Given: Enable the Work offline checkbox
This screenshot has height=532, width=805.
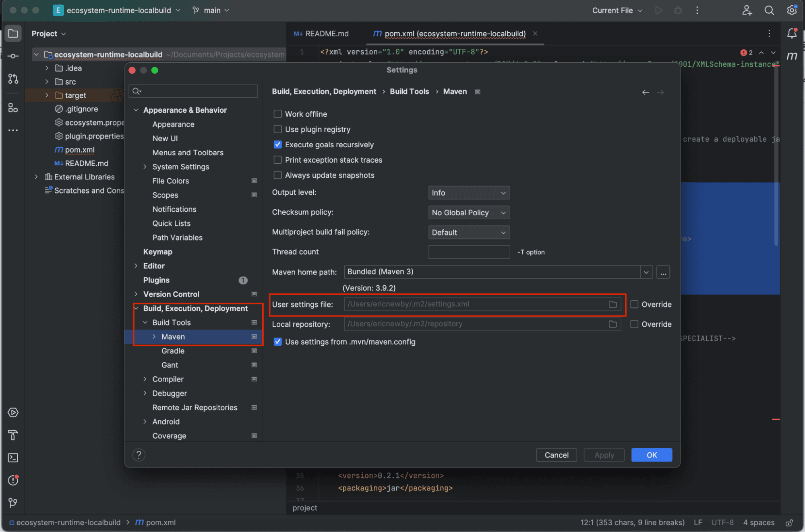Looking at the screenshot, I should coord(277,113).
